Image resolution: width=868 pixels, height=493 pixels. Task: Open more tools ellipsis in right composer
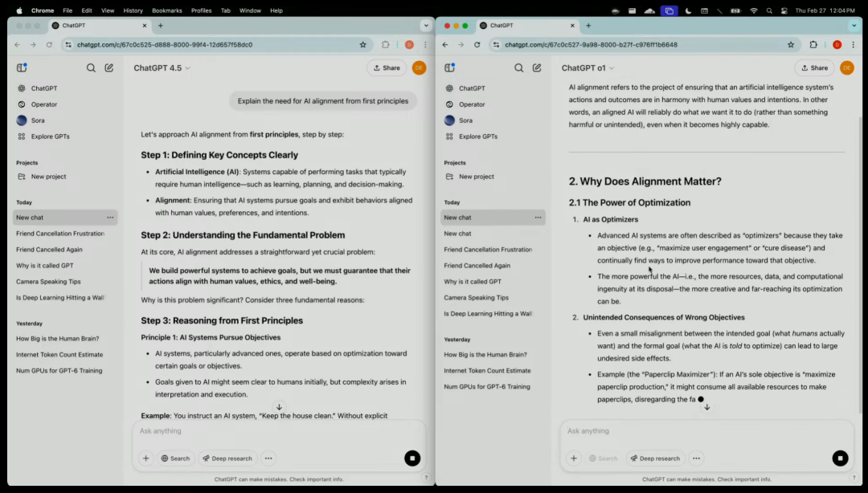pos(696,458)
